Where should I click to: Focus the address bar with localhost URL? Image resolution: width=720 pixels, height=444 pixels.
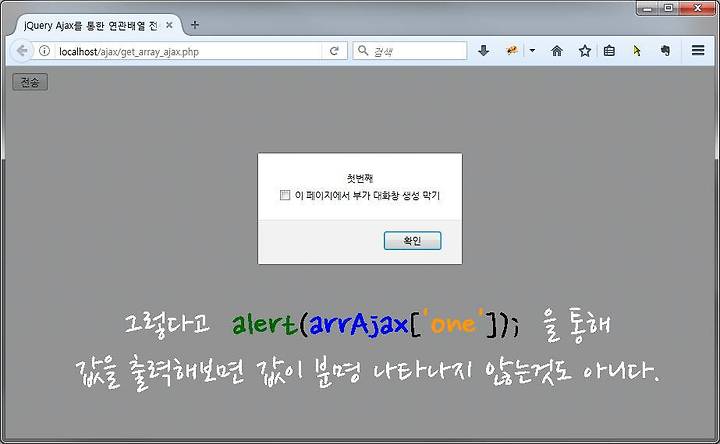click(x=189, y=51)
